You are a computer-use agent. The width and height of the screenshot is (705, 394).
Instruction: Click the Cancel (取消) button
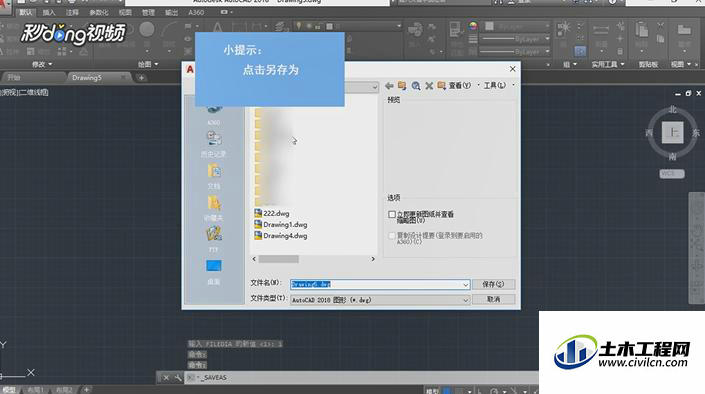tap(493, 300)
